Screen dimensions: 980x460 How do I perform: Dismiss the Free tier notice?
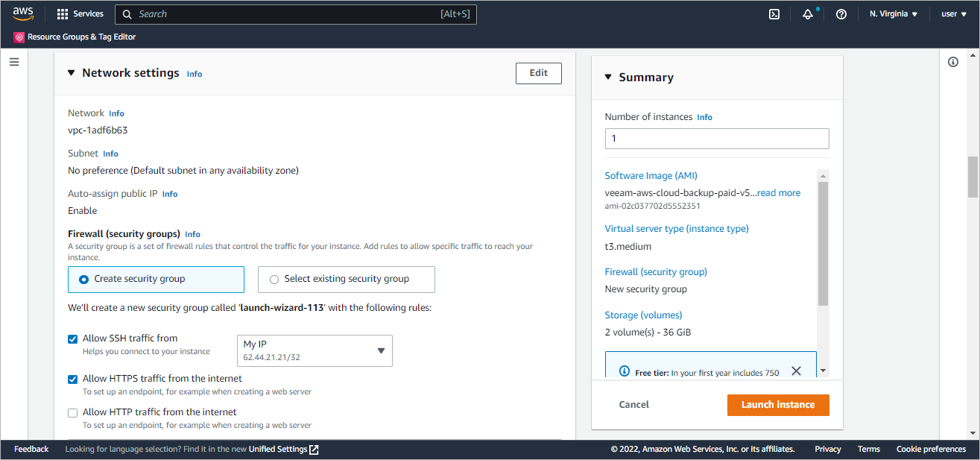[x=796, y=371]
